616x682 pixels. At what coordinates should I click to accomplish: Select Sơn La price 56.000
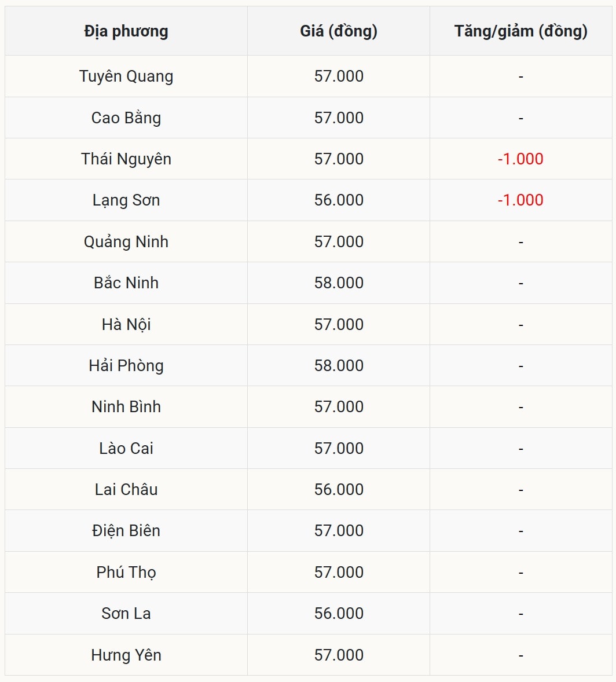339,614
